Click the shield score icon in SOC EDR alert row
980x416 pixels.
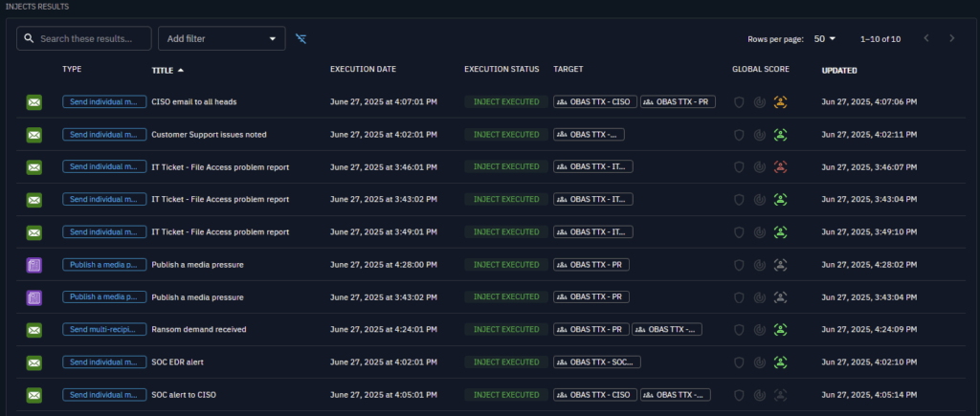(738, 362)
